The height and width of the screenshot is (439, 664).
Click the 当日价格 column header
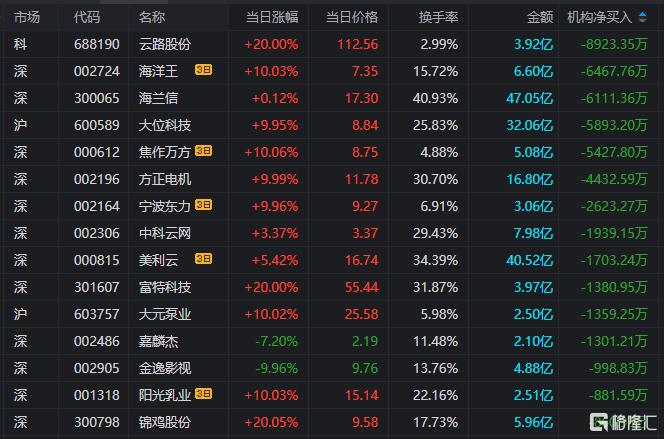352,17
